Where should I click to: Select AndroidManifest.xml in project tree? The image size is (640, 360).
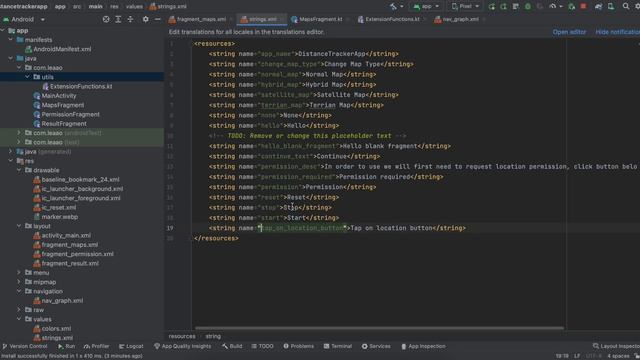(x=62, y=49)
